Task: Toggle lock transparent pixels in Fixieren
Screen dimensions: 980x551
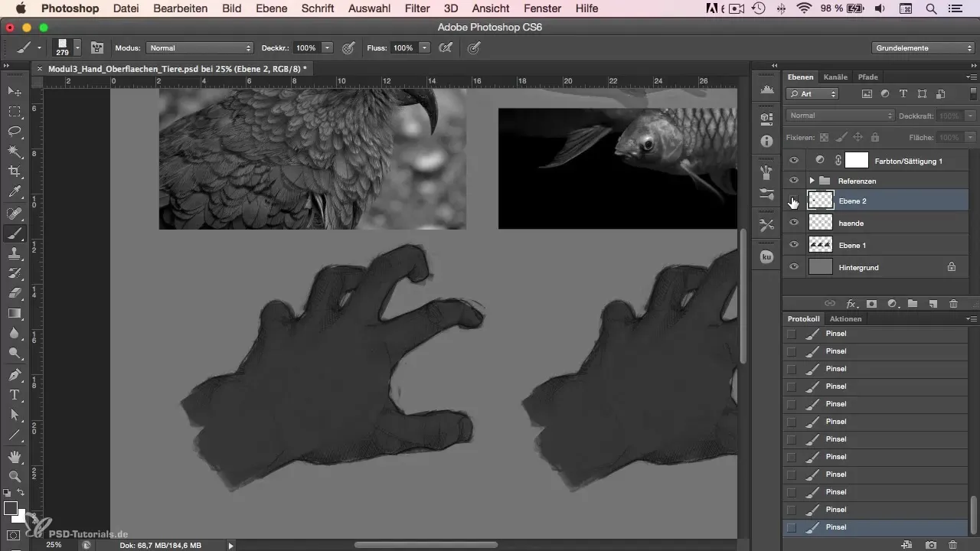Action: click(824, 137)
